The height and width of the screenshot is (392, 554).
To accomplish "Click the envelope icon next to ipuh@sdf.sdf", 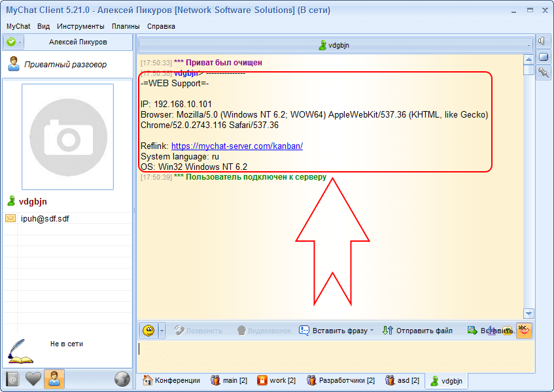I will (x=10, y=218).
